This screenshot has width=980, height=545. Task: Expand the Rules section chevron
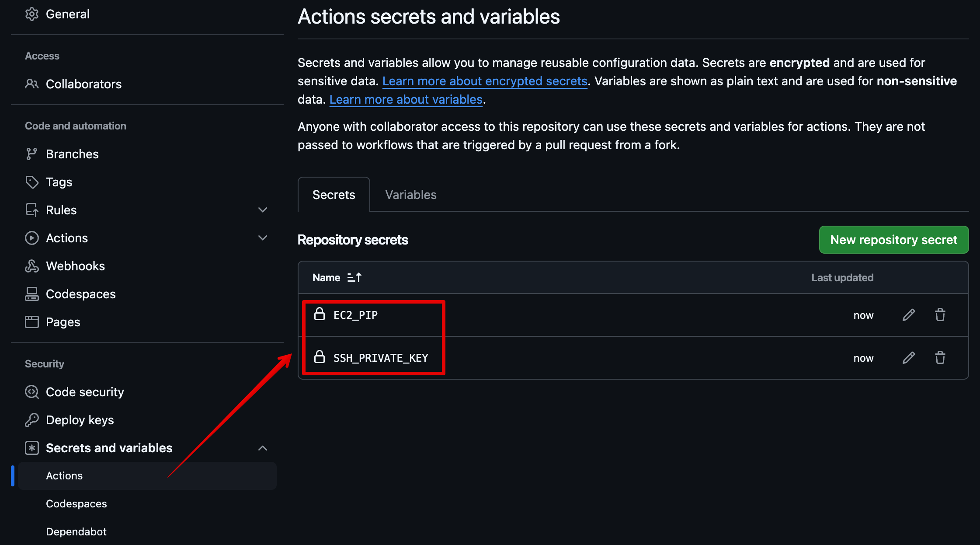263,210
